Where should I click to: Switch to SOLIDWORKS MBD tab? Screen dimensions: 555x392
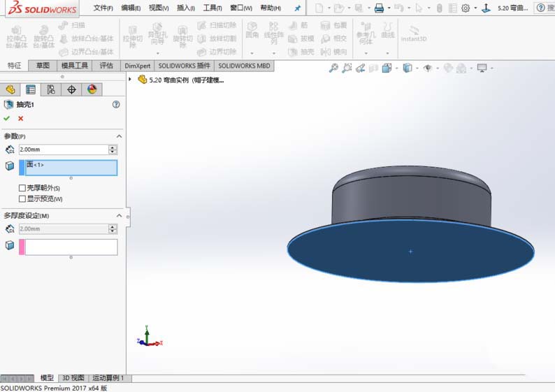(x=244, y=66)
